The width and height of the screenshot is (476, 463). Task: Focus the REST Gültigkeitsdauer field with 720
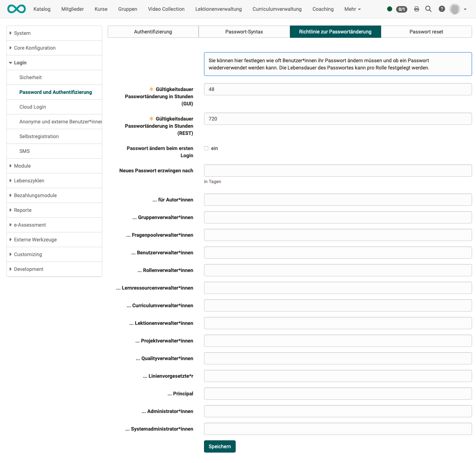338,119
